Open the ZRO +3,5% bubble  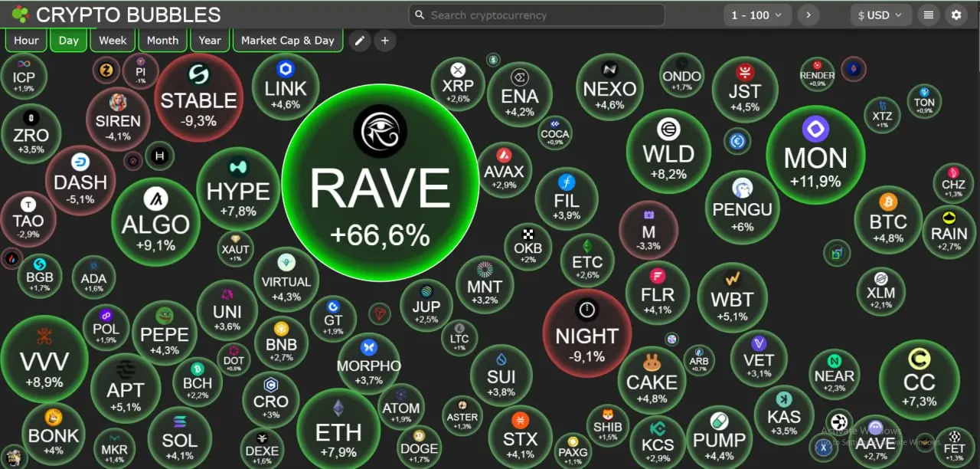[x=31, y=133]
